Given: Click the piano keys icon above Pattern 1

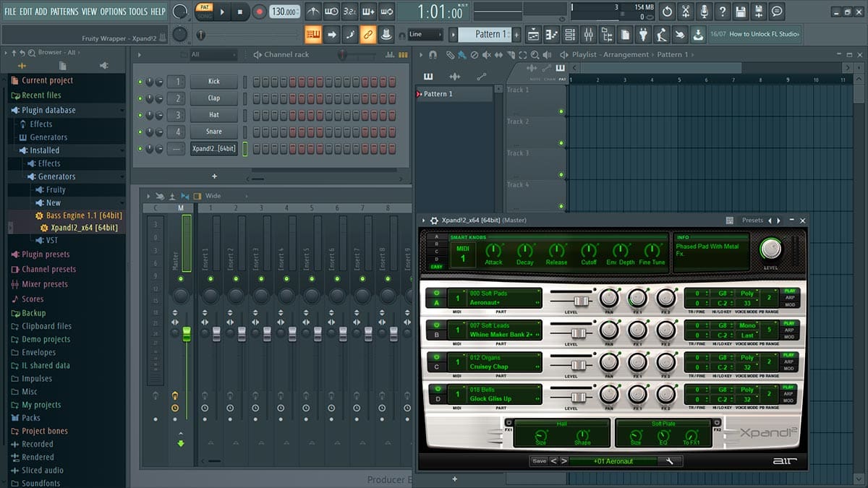Looking at the screenshot, I should click(428, 77).
